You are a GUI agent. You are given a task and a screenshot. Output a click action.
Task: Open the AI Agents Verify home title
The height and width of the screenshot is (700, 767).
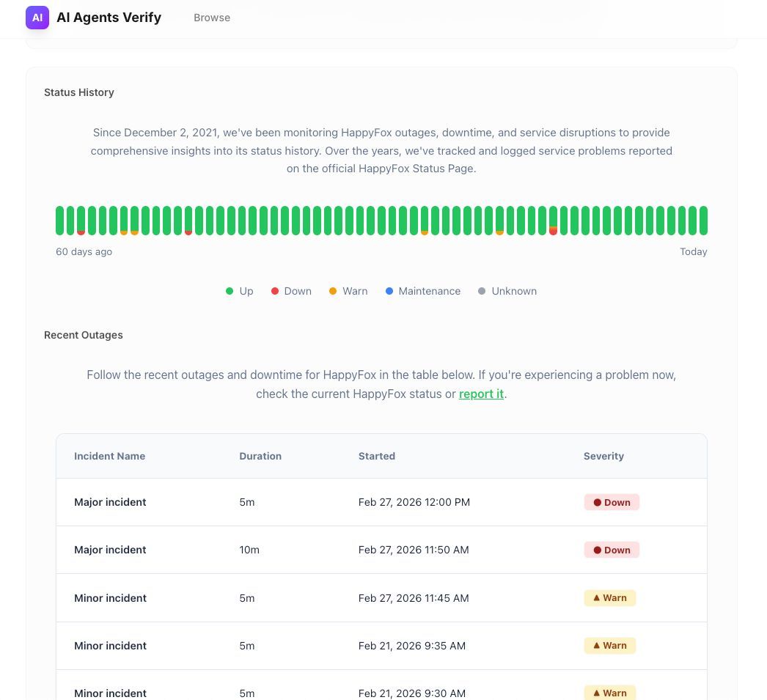pyautogui.click(x=109, y=18)
